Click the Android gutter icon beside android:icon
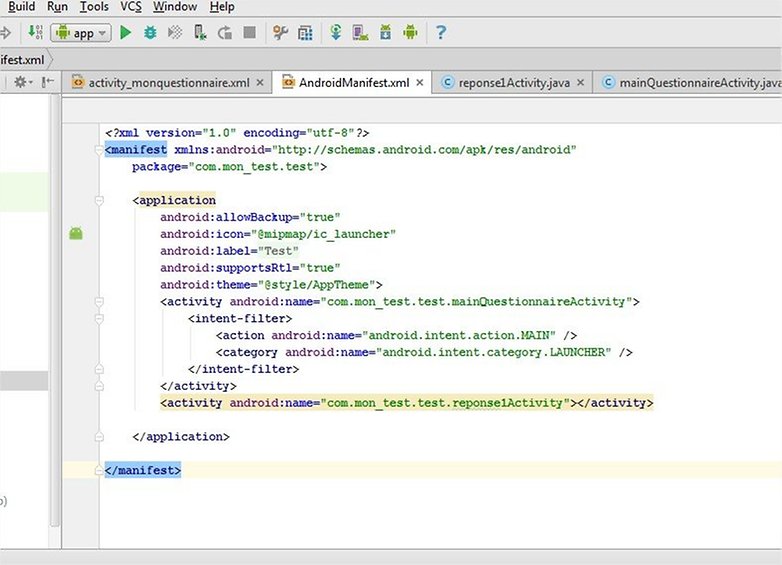Screen dimensions: 782x565 76,233
